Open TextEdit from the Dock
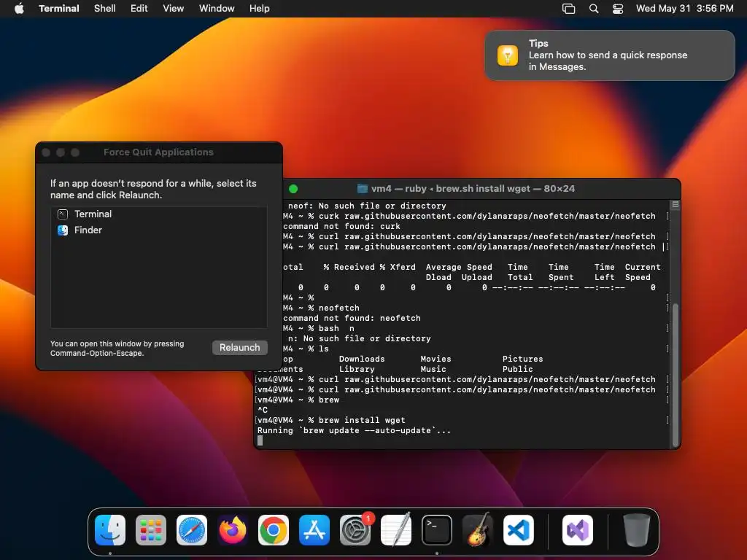The image size is (747, 560). (396, 530)
